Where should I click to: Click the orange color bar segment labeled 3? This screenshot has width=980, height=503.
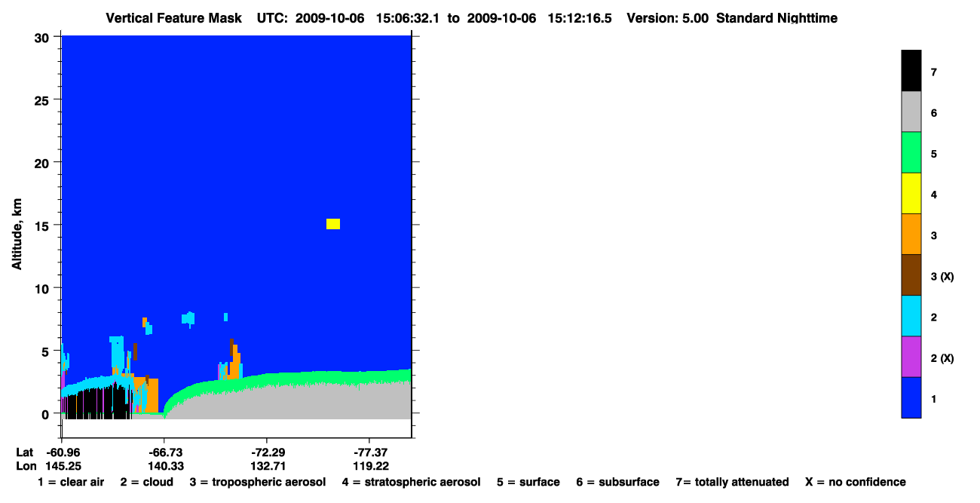pyautogui.click(x=911, y=234)
